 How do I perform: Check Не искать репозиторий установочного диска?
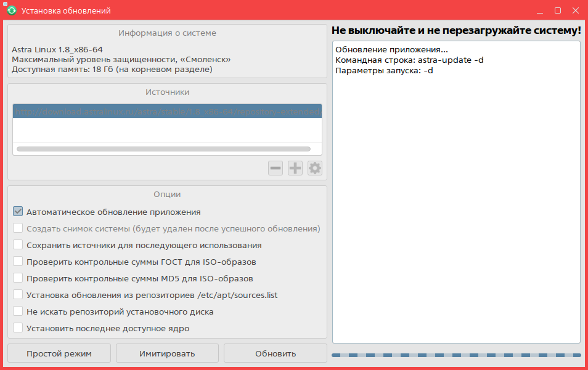18,312
